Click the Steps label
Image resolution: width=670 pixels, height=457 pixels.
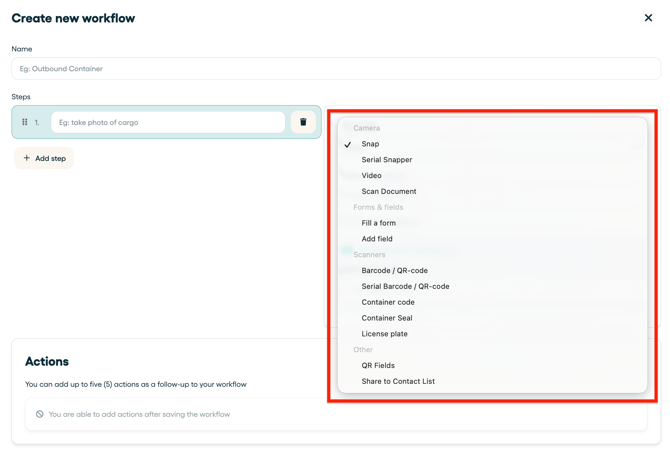21,97
